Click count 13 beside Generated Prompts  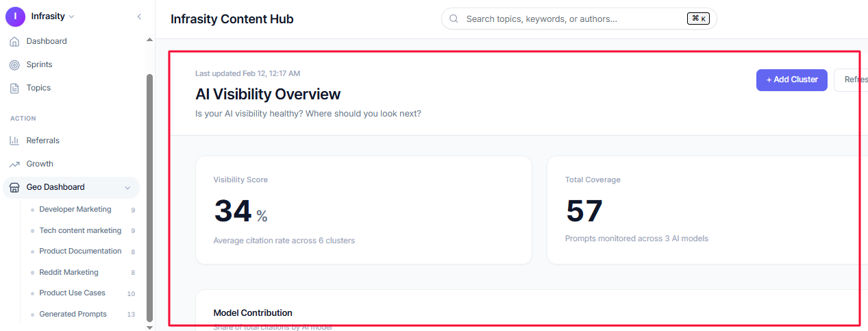pyautogui.click(x=131, y=315)
